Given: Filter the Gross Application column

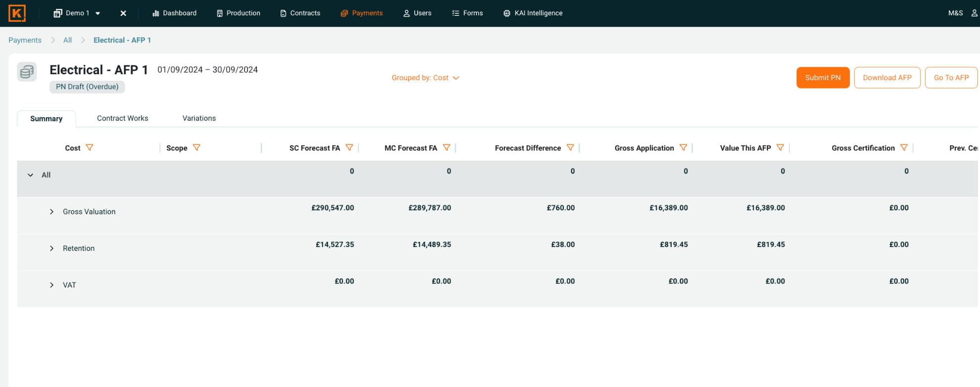Looking at the screenshot, I should 684,147.
